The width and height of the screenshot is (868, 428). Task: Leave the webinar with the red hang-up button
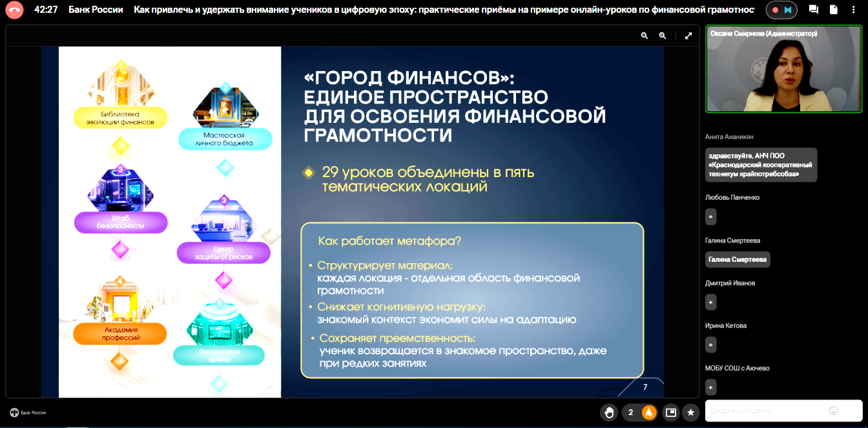[14, 10]
